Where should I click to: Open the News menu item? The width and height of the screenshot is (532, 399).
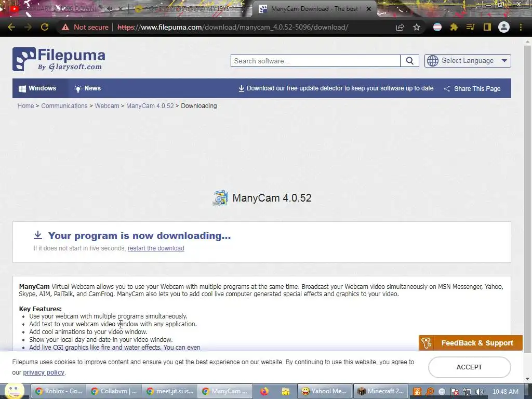tap(87, 88)
